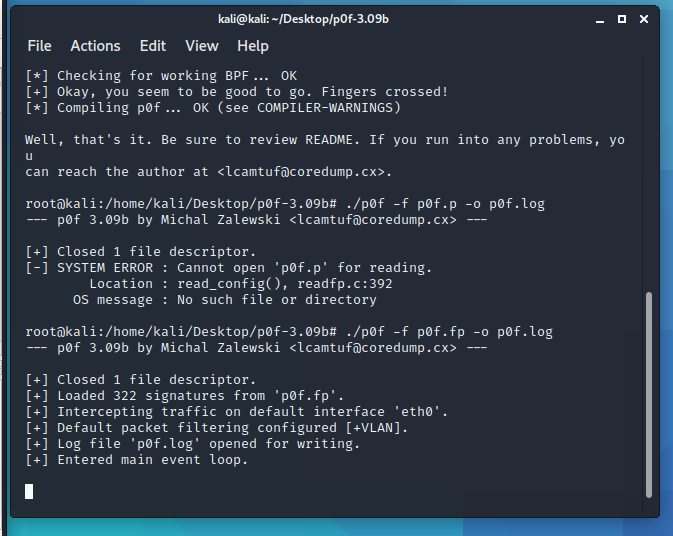The height and width of the screenshot is (536, 673).
Task: Click the lcamtuf@coredump.cx email in the README line
Action: (300, 171)
